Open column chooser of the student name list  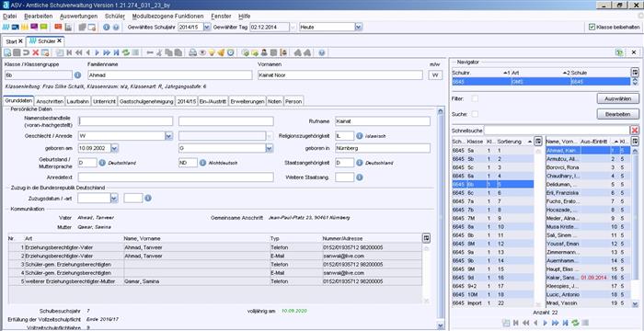[635, 141]
